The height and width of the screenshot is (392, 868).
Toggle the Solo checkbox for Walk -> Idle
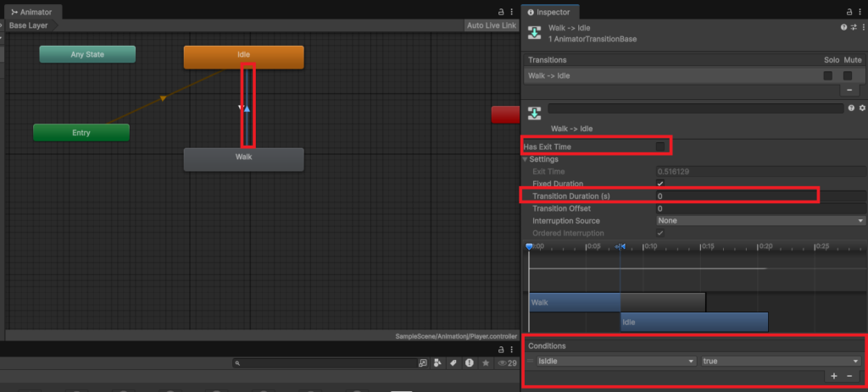[828, 75]
